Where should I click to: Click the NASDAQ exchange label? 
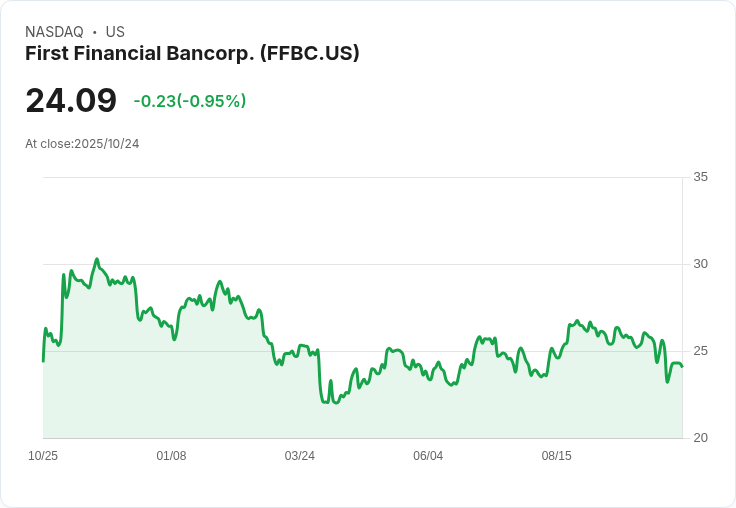pyautogui.click(x=54, y=32)
